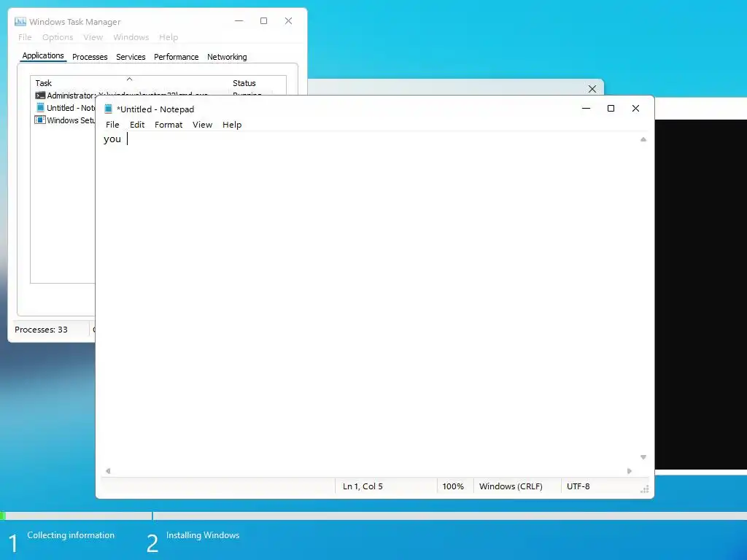The height and width of the screenshot is (560, 747).
Task: Select the Untitled - Notepad task icon
Action: coord(41,108)
